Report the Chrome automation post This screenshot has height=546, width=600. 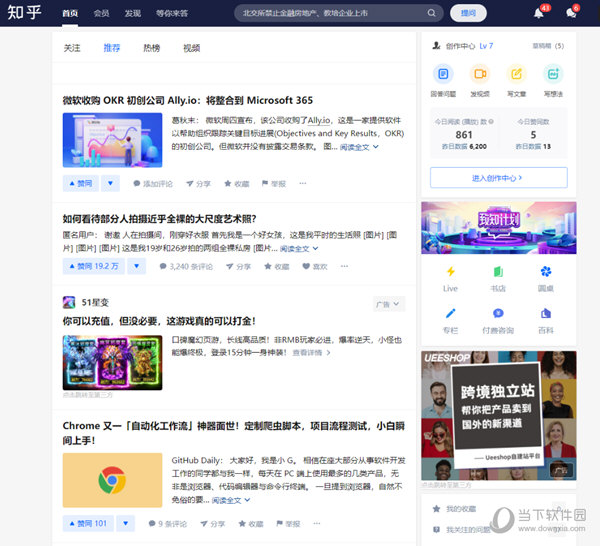288,523
